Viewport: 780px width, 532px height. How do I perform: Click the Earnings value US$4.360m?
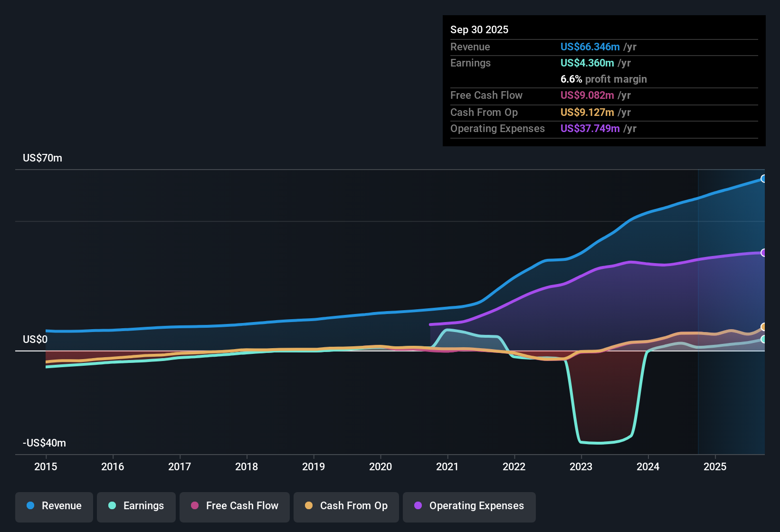587,63
